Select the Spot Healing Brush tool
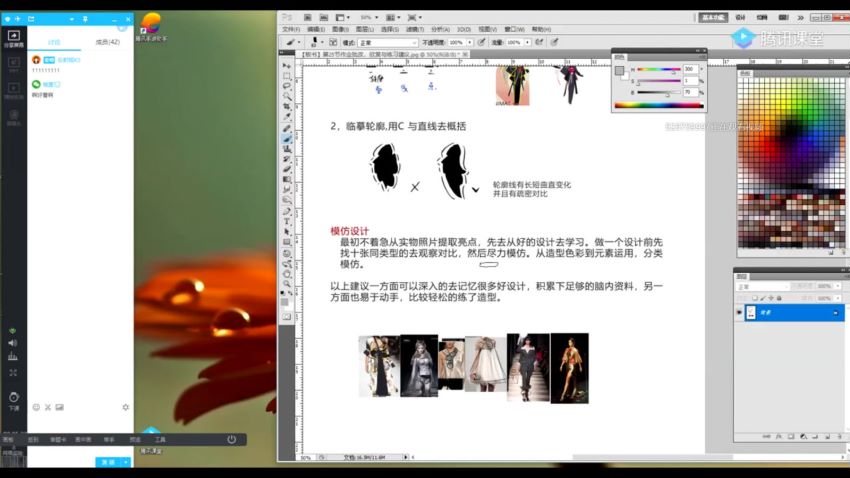The height and width of the screenshot is (478, 850). tap(287, 128)
